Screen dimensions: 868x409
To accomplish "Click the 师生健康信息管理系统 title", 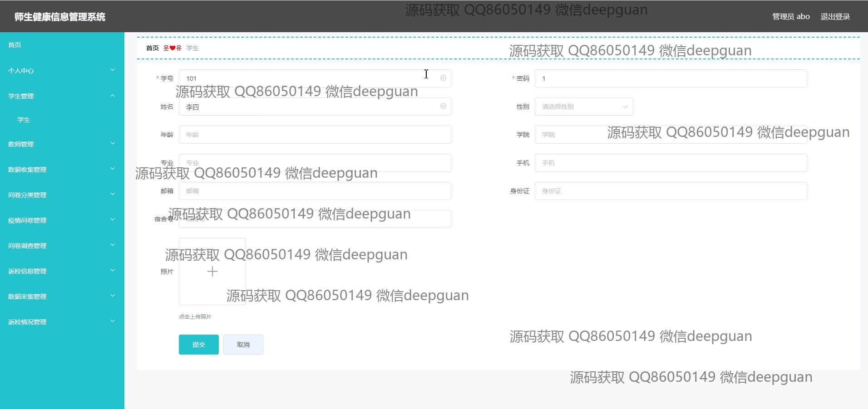I will point(60,17).
